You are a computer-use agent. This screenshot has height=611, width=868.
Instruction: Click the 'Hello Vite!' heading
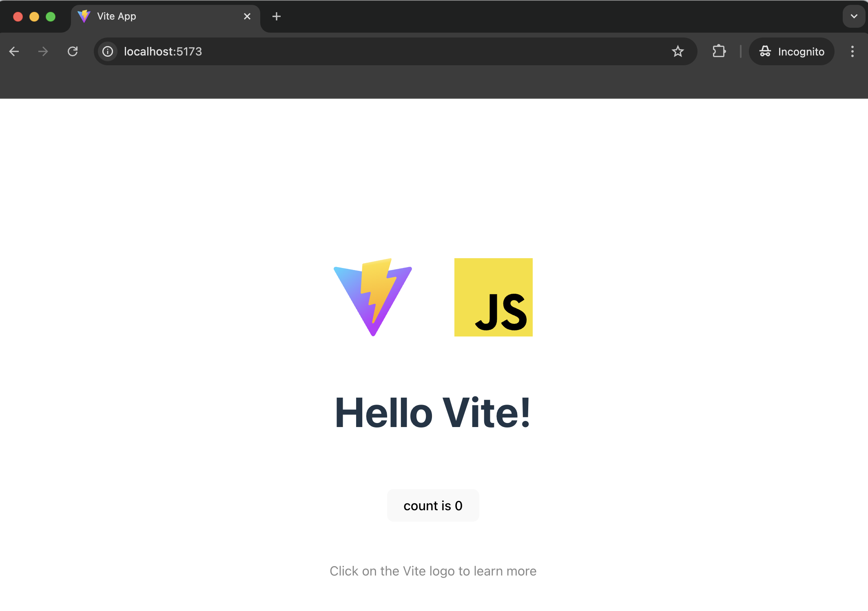433,413
